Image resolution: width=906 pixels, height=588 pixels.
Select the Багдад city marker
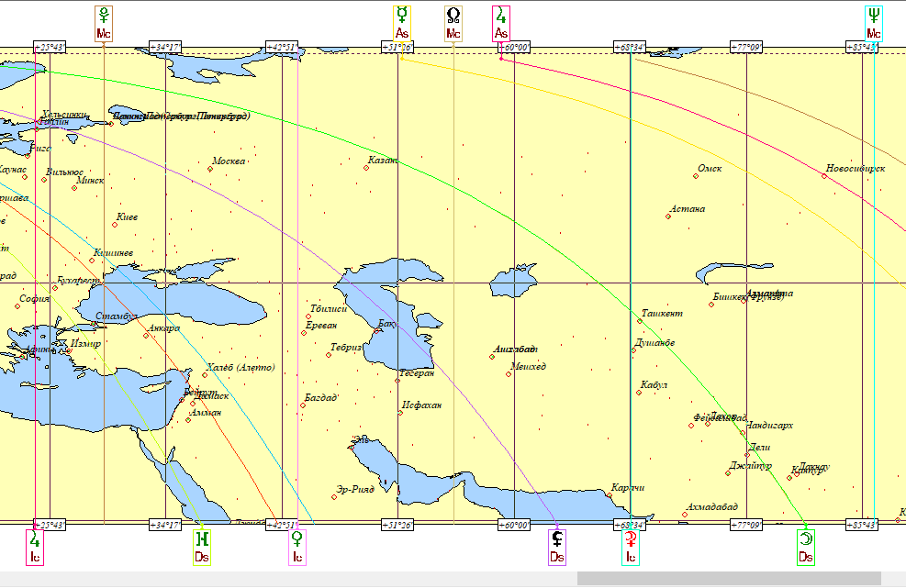[x=303, y=405]
